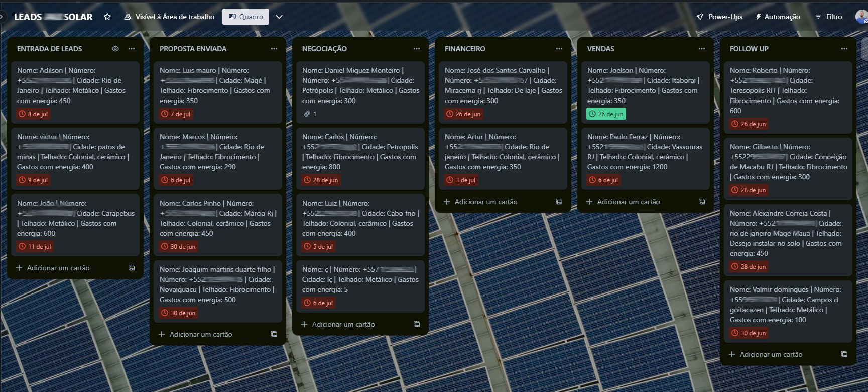Mark Joelson's 26 de jun date complete
The width and height of the screenshot is (868, 392).
(606, 114)
